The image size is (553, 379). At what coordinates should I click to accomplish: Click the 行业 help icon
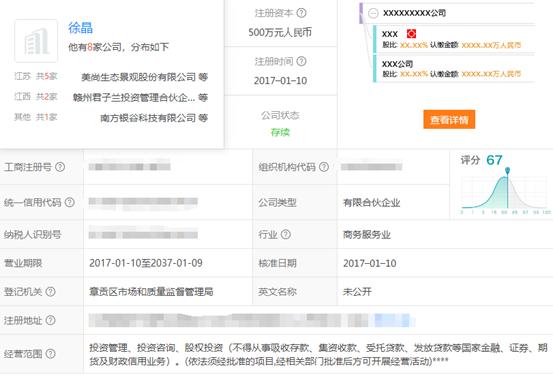pyautogui.click(x=286, y=234)
